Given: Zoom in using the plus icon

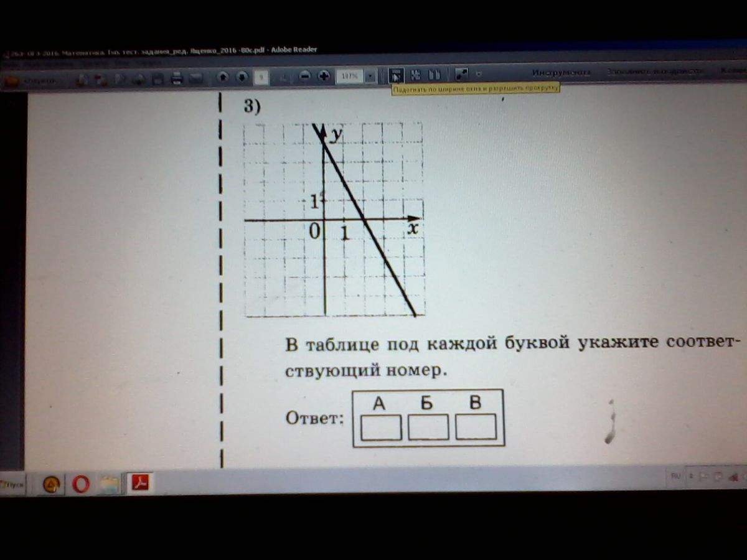Looking at the screenshot, I should pyautogui.click(x=324, y=77).
